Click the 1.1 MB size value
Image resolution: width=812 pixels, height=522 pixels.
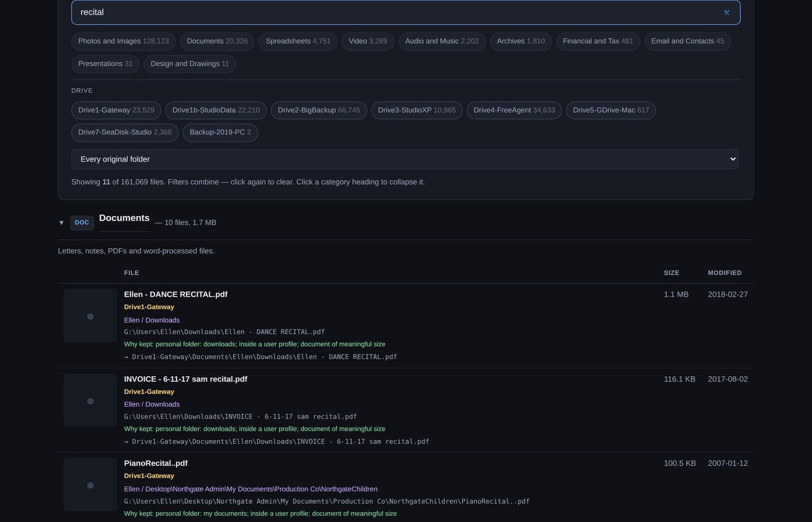tap(676, 295)
